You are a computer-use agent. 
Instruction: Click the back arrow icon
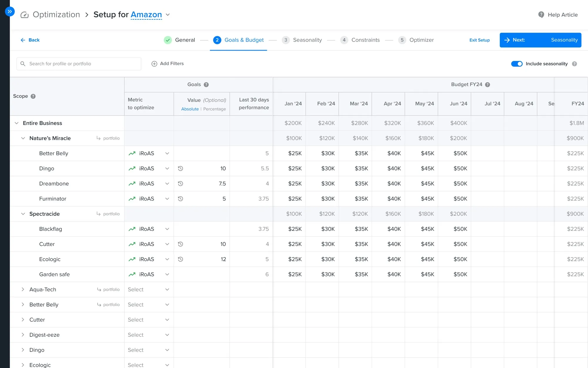click(23, 40)
